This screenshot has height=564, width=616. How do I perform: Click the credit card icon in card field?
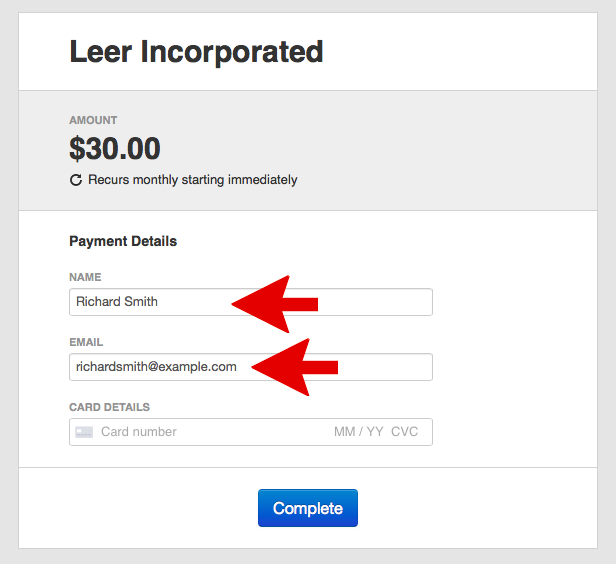[84, 432]
